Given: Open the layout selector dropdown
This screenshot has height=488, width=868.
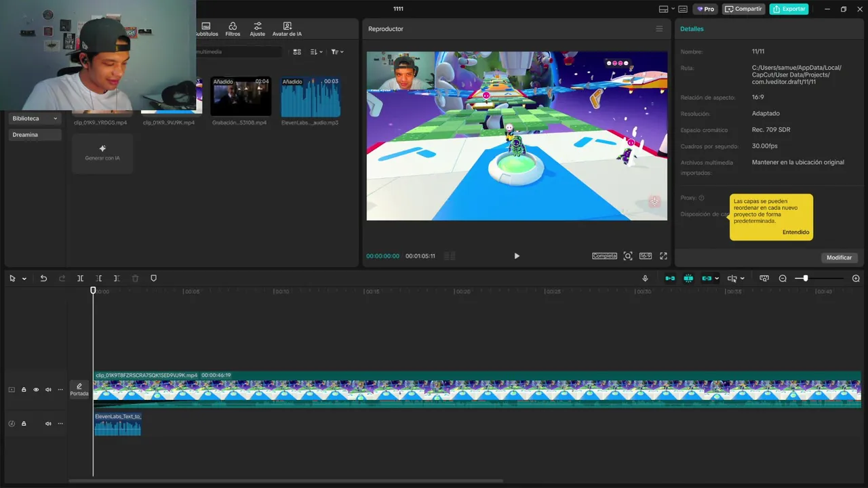Looking at the screenshot, I should pos(667,9).
